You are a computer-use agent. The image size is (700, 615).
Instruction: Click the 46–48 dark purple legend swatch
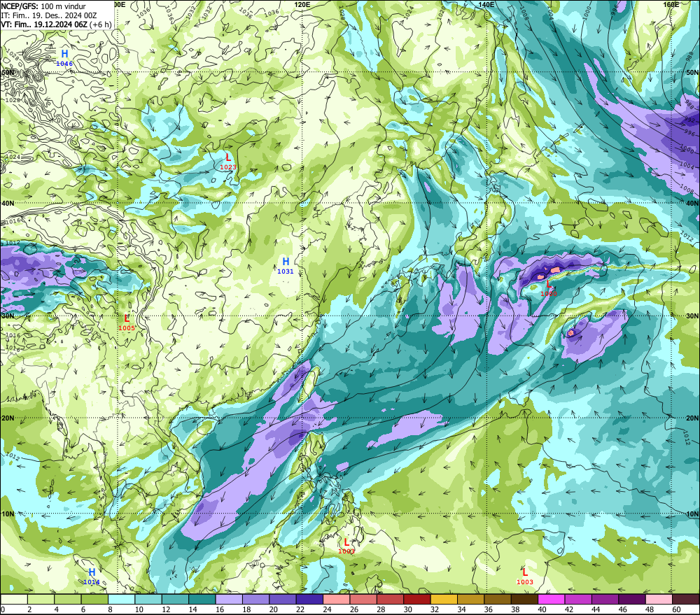(x=632, y=599)
